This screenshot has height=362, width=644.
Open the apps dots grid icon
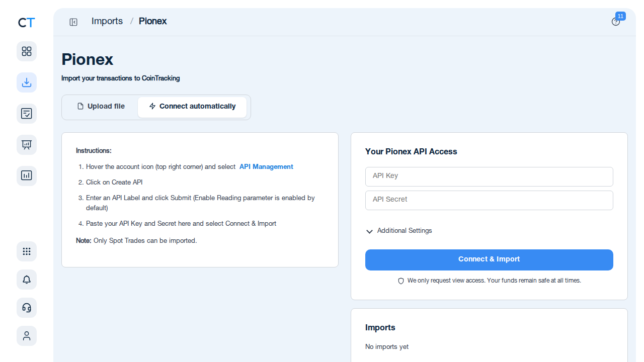[x=27, y=251]
